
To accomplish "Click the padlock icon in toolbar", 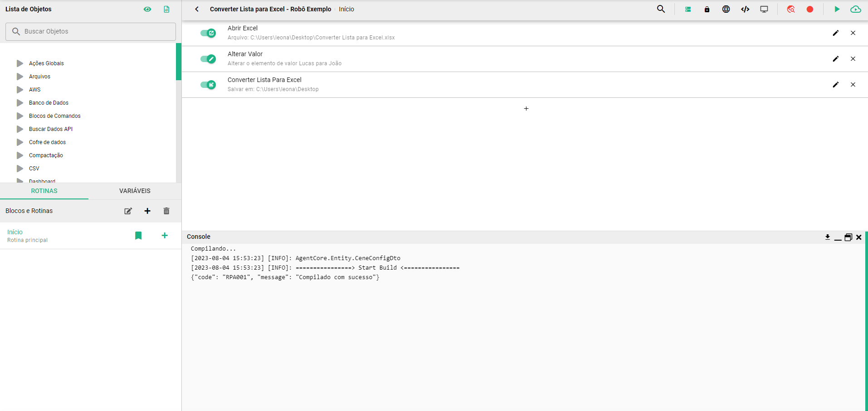I will coord(707,10).
